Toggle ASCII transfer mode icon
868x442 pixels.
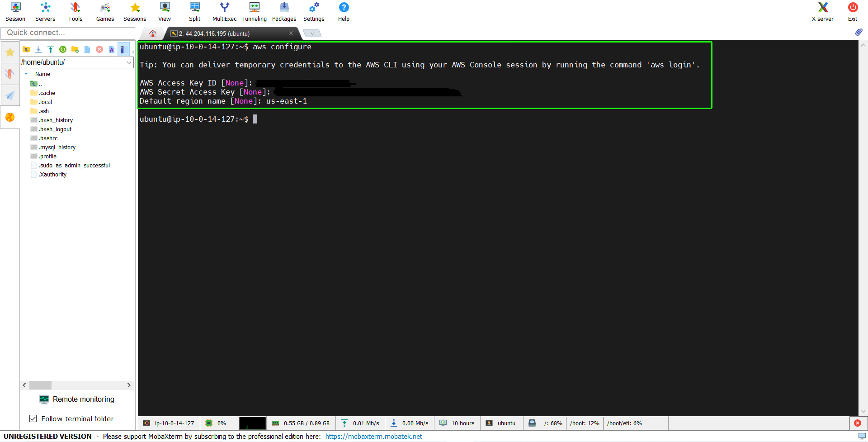(112, 49)
